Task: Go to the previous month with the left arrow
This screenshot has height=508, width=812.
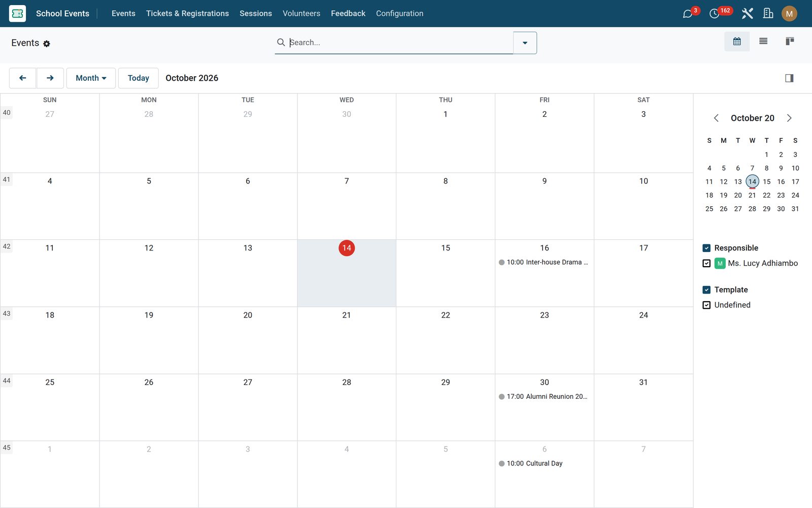Action: (x=22, y=78)
